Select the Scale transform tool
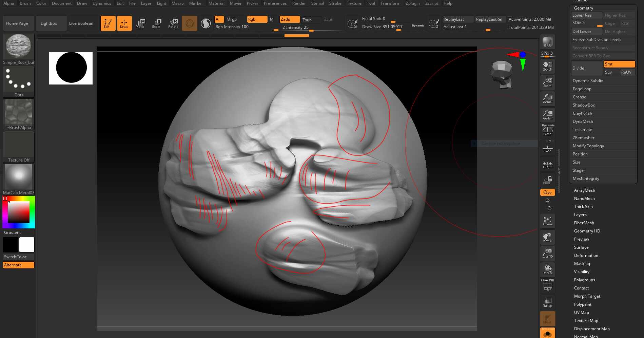Screen dimensions: 644x338 tap(156, 23)
